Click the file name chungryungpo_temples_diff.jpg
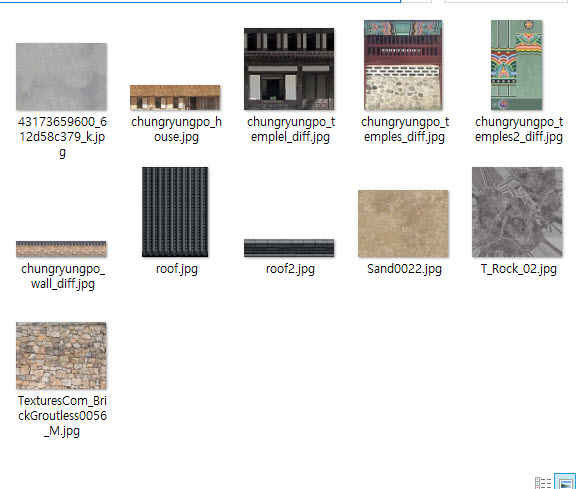Screen dimensions: 579x489 click(405, 129)
